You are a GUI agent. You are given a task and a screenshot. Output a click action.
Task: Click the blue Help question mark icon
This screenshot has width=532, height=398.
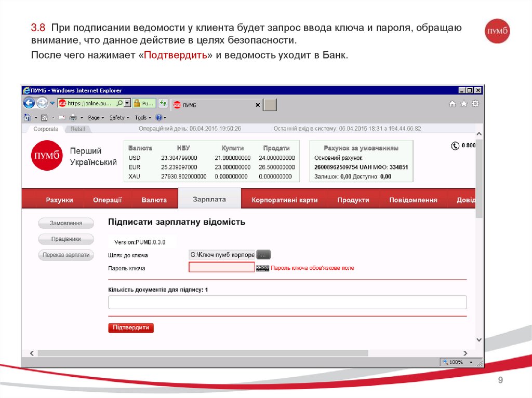pos(158,118)
